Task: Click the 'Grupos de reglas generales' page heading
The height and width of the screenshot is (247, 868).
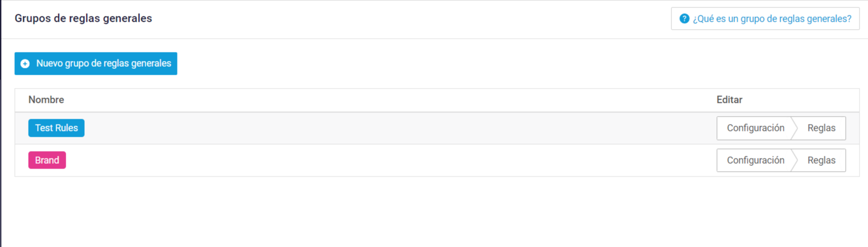Action: point(83,19)
